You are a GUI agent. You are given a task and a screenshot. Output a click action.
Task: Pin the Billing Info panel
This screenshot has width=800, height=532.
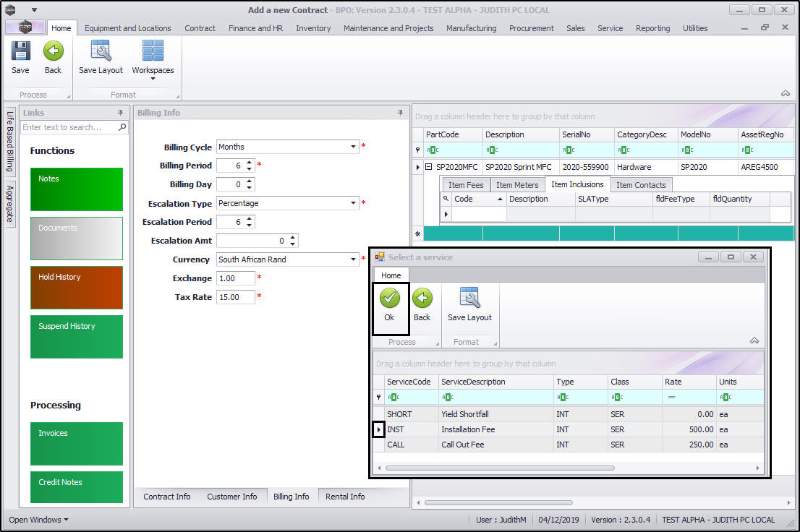point(400,113)
